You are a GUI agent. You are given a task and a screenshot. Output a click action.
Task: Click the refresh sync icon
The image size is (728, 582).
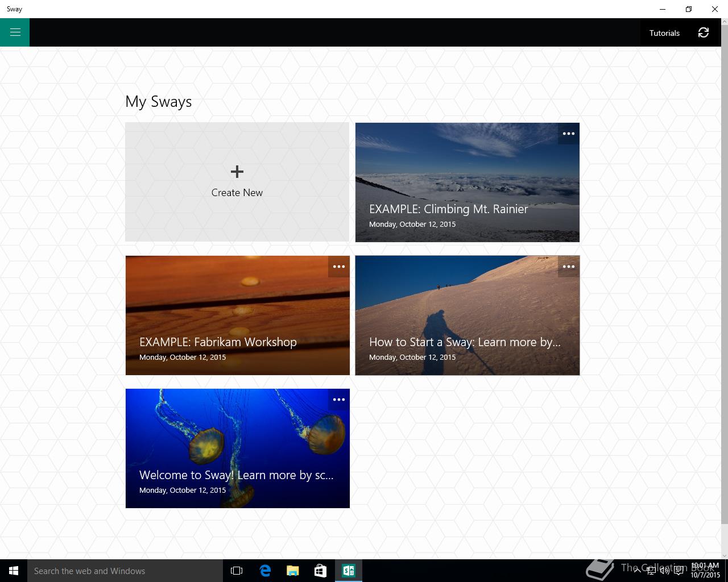pos(704,32)
